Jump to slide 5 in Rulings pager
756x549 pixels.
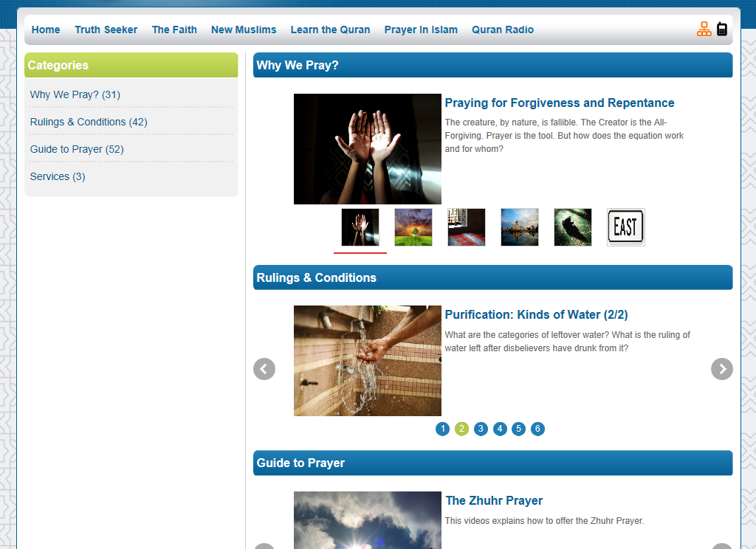519,429
